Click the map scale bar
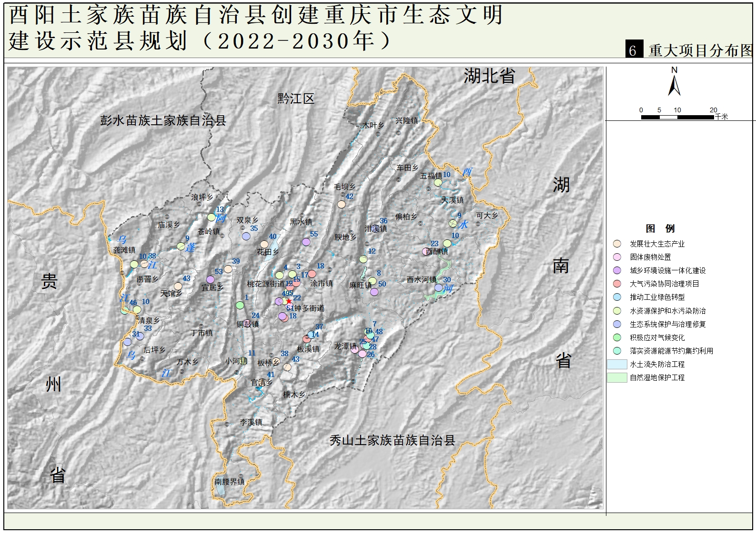 pyautogui.click(x=678, y=117)
